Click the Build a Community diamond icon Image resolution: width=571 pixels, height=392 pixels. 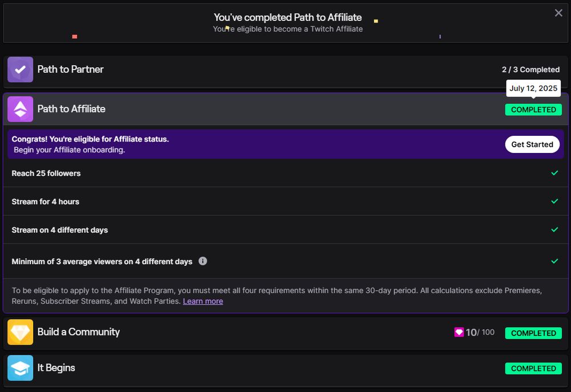pos(21,332)
